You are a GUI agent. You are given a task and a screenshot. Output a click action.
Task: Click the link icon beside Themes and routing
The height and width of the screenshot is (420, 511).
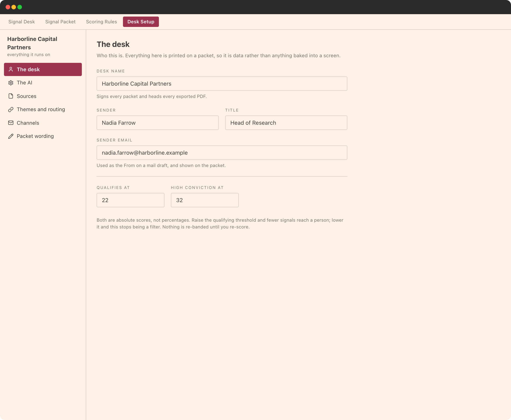click(x=11, y=110)
